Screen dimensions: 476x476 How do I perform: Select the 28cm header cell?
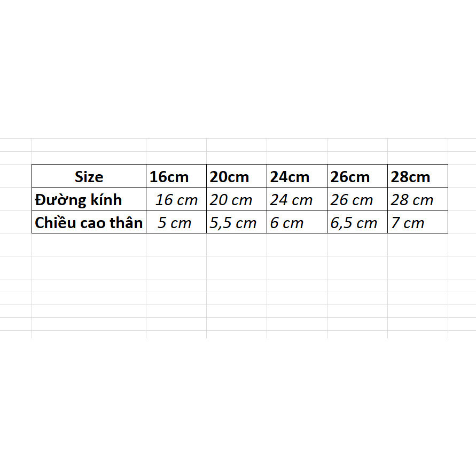click(418, 176)
